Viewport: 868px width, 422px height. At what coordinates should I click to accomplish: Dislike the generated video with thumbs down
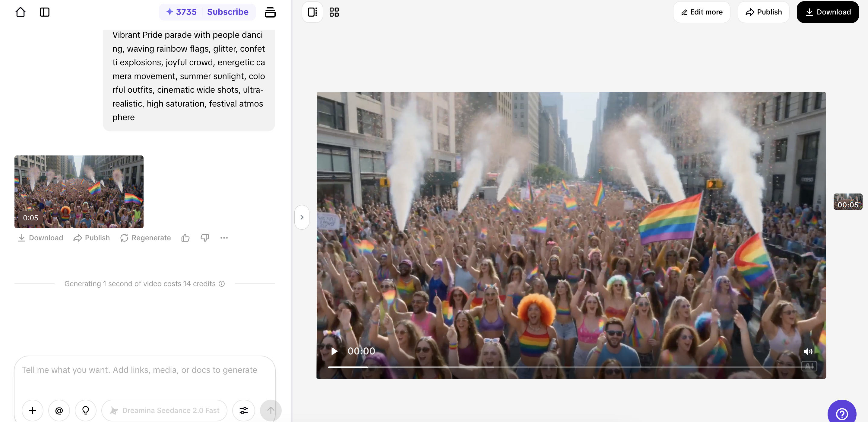click(x=204, y=238)
